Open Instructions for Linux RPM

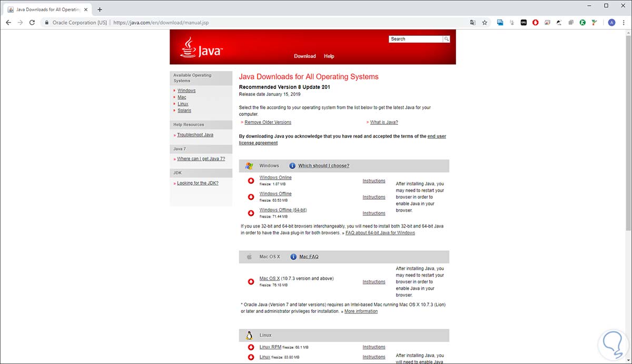[374, 347]
